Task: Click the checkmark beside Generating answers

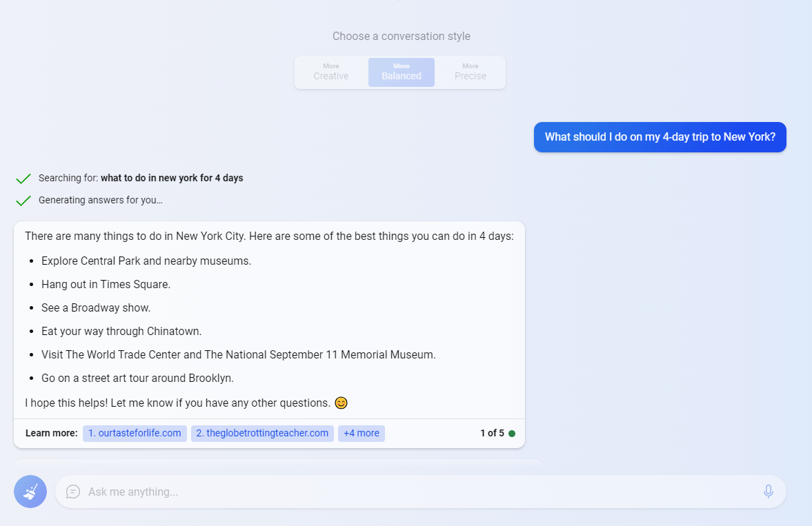Action: [x=23, y=201]
